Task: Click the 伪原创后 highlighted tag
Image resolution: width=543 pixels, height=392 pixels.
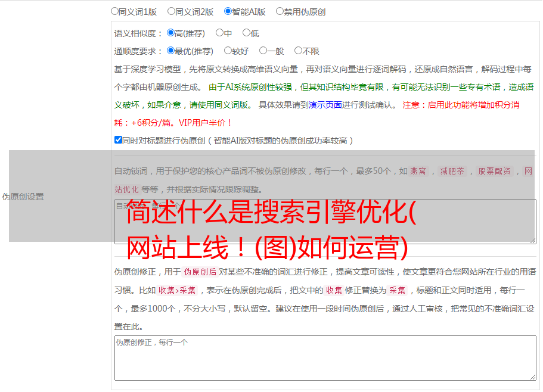Action: click(x=200, y=272)
